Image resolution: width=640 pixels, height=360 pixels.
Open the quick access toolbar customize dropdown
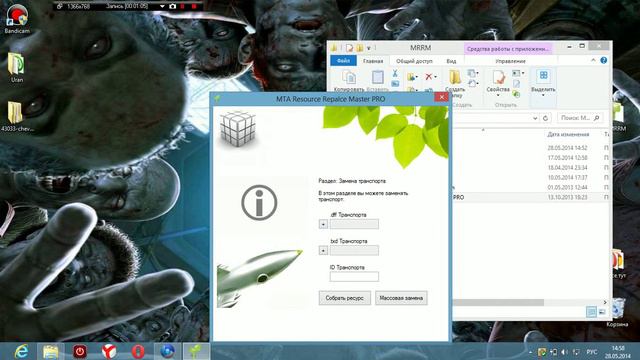(x=369, y=48)
